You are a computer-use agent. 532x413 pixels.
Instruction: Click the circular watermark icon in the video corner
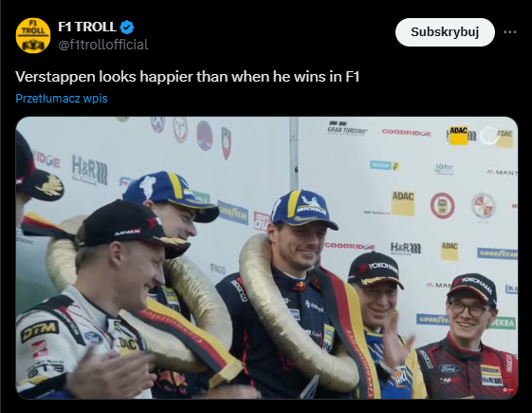click(x=490, y=134)
